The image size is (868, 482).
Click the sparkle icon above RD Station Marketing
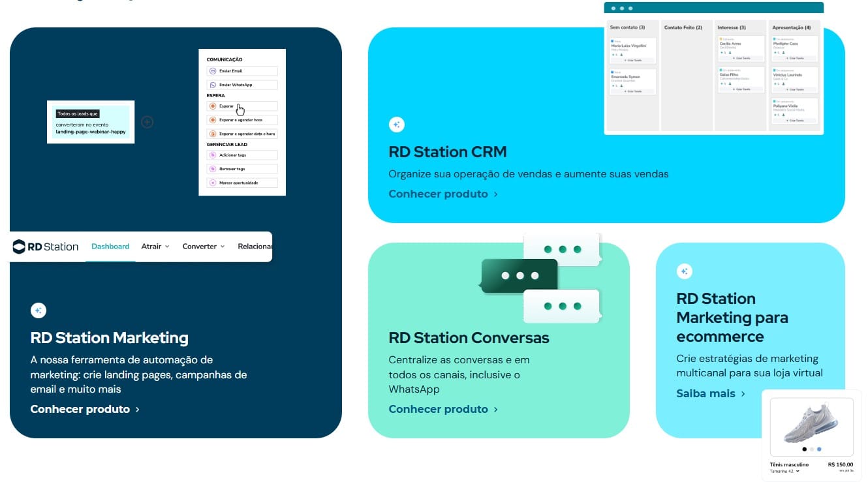pyautogui.click(x=39, y=310)
